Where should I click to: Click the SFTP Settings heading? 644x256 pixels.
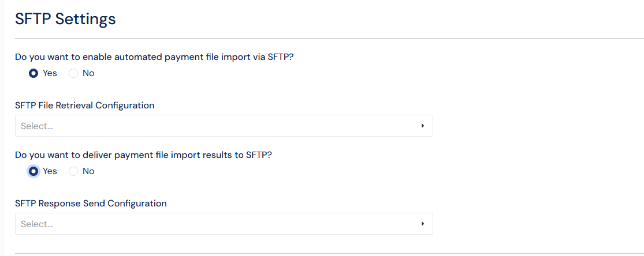tap(65, 19)
